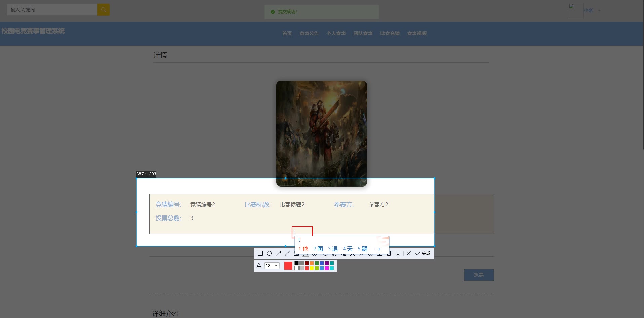Image resolution: width=644 pixels, height=318 pixels.
Task: Pick the orange color swatch
Action: 312,263
